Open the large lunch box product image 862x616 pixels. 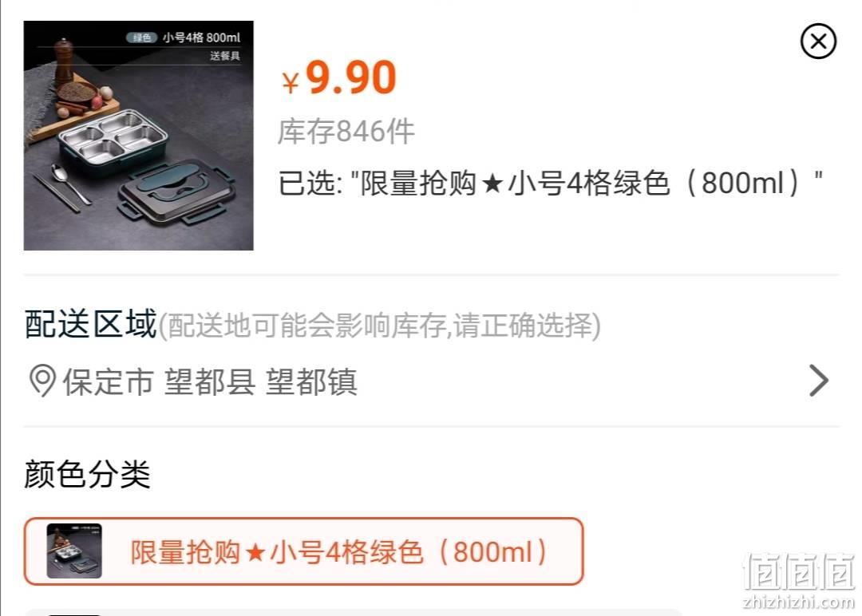coord(139,136)
